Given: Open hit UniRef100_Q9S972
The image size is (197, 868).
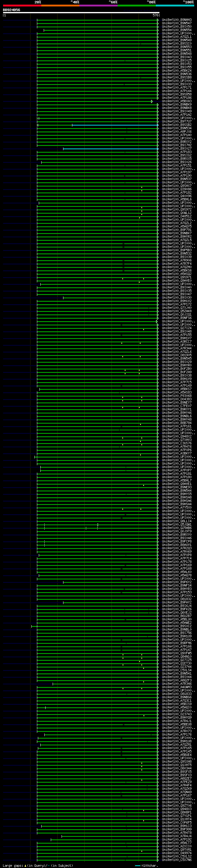Looking at the screenshot, I should 177,210.
